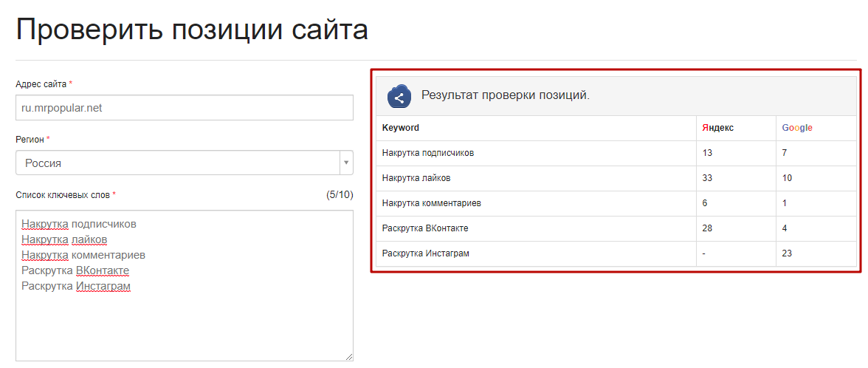
Task: Click the Keyword column header
Action: tap(401, 127)
